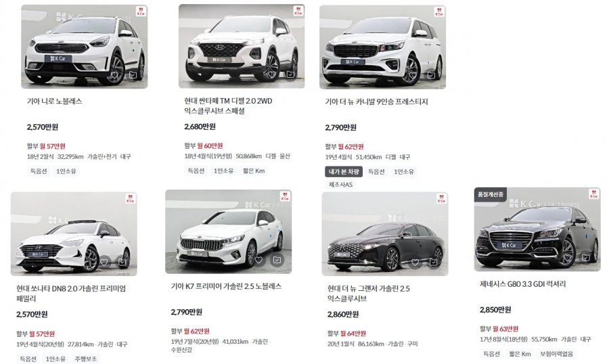Image resolution: width=609 pixels, height=364 pixels.
Task: Favorite the Sonata DN8 with heart icon
Action: [x=104, y=262]
